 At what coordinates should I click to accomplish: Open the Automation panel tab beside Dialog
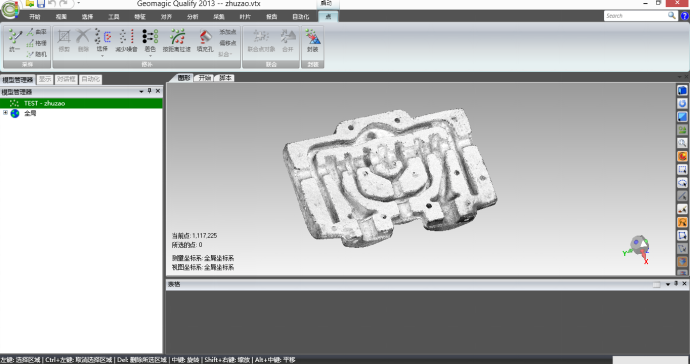click(x=91, y=79)
